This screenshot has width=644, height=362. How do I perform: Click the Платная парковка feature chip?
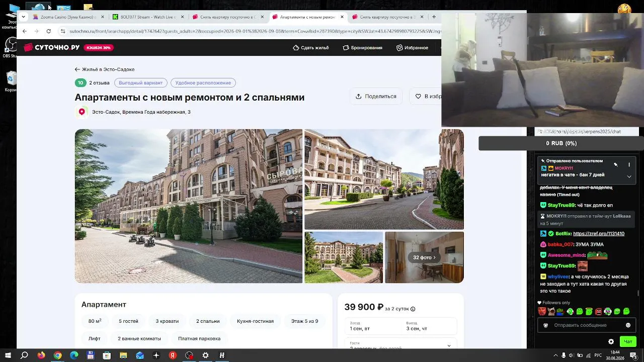point(199,339)
